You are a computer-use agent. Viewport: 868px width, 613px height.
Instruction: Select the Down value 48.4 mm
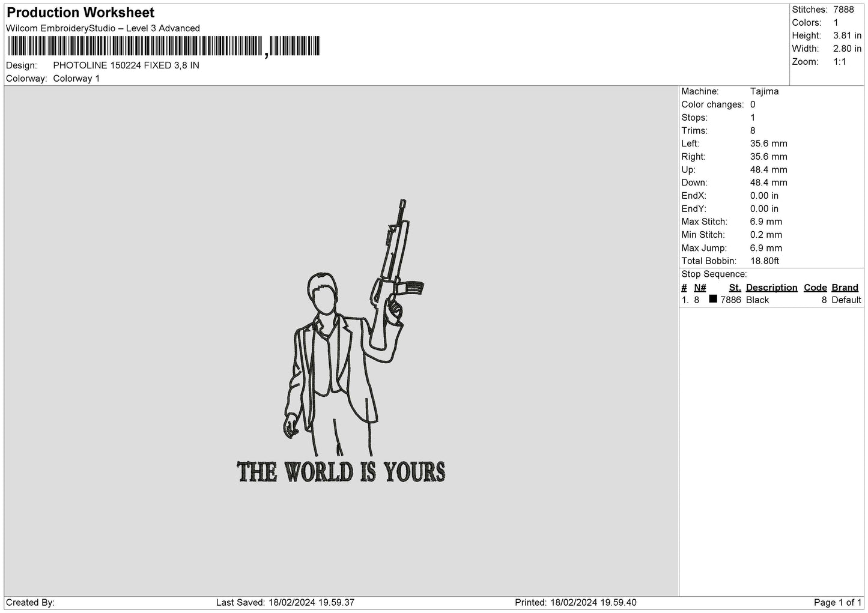tap(769, 183)
